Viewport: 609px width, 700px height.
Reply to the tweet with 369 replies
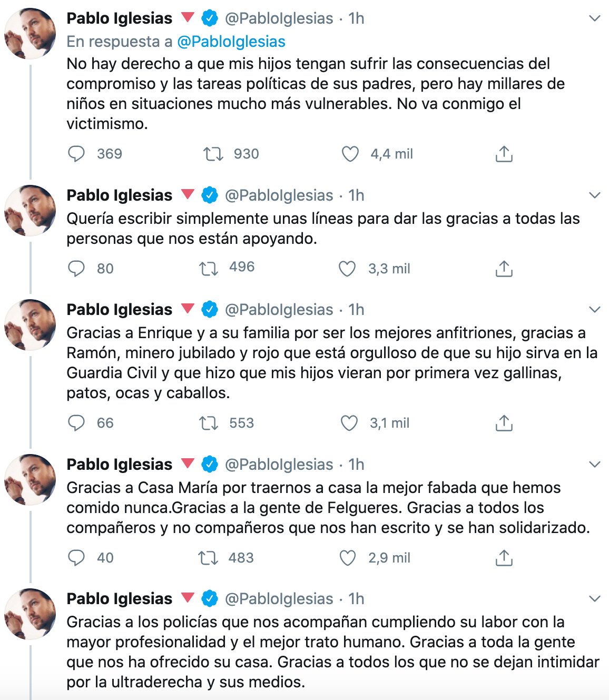[x=76, y=154]
